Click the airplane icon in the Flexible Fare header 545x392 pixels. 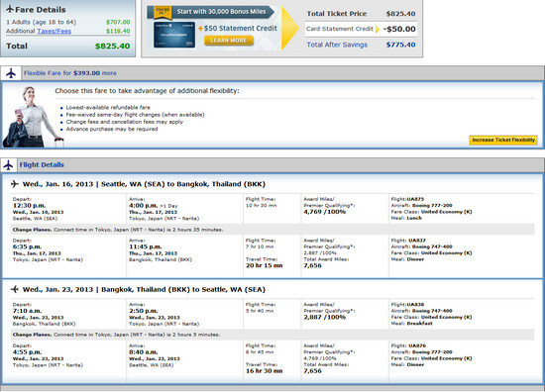click(11, 73)
